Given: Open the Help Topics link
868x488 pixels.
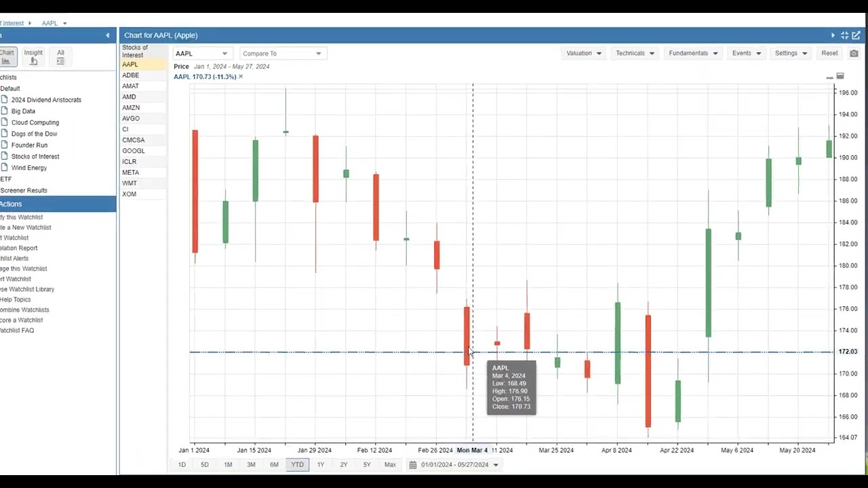Looking at the screenshot, I should click(15, 300).
